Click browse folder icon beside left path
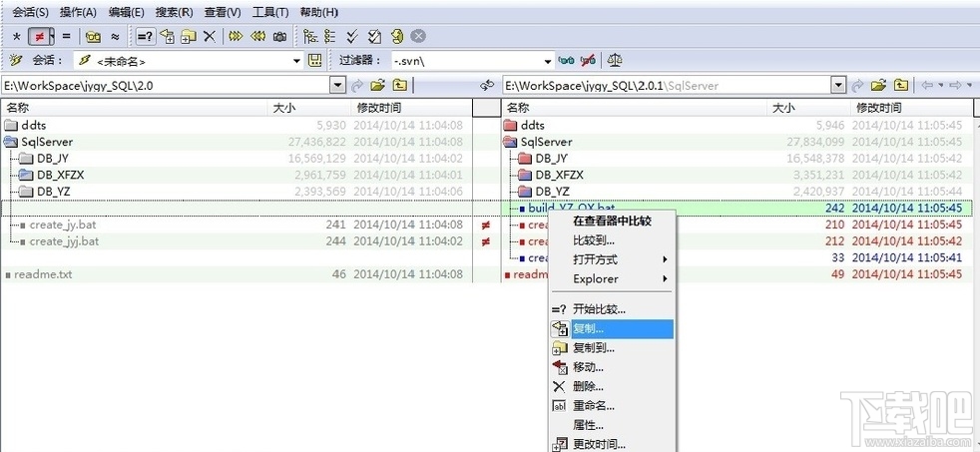The width and height of the screenshot is (980, 452). coord(377,85)
